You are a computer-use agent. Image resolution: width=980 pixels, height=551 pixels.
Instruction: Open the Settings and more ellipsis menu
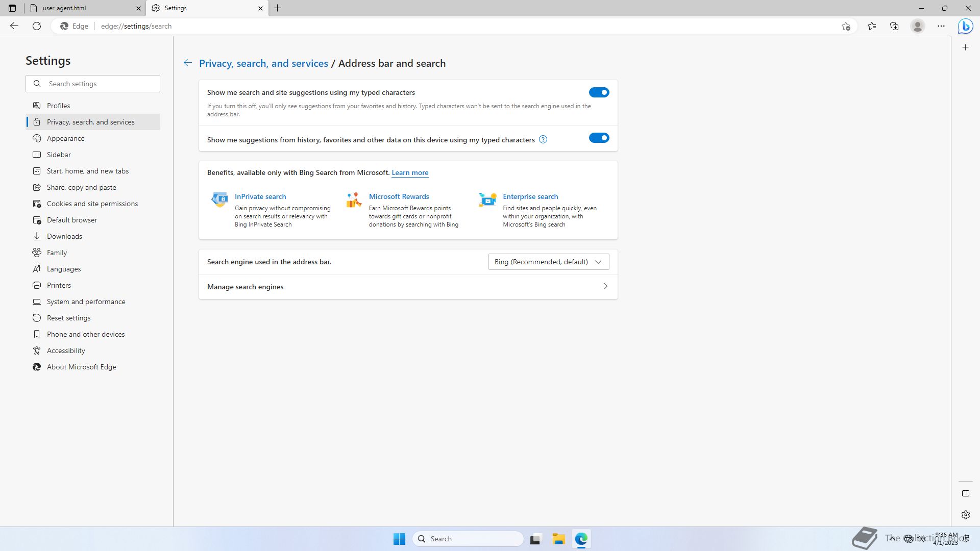(x=941, y=26)
